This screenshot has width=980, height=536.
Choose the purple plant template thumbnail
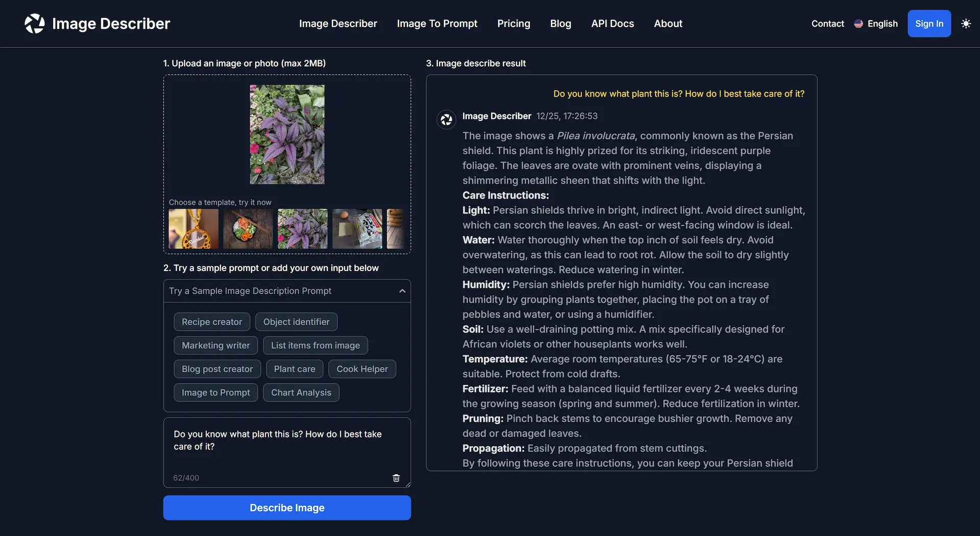coord(303,229)
